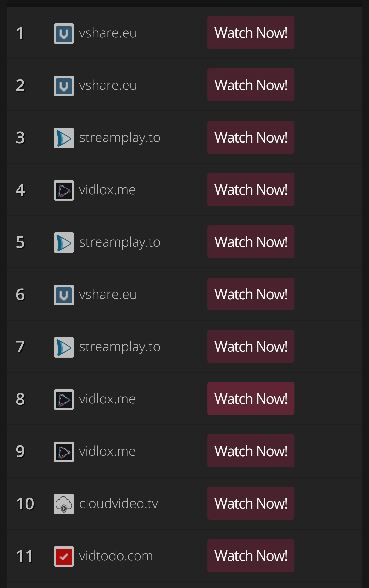Click the vidlox.me icon in row 8
Image resolution: width=369 pixels, height=588 pixels.
click(64, 400)
